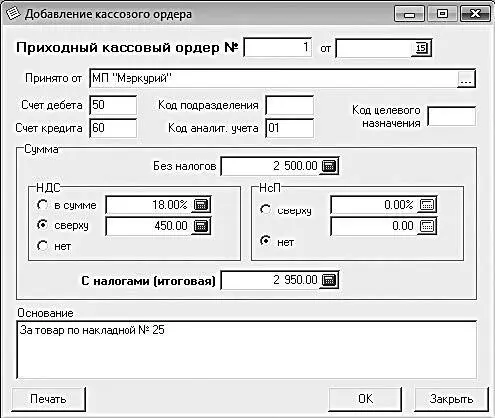The height and width of the screenshot is (418, 495).
Task: Confirm the order with OK button
Action: click(x=365, y=399)
